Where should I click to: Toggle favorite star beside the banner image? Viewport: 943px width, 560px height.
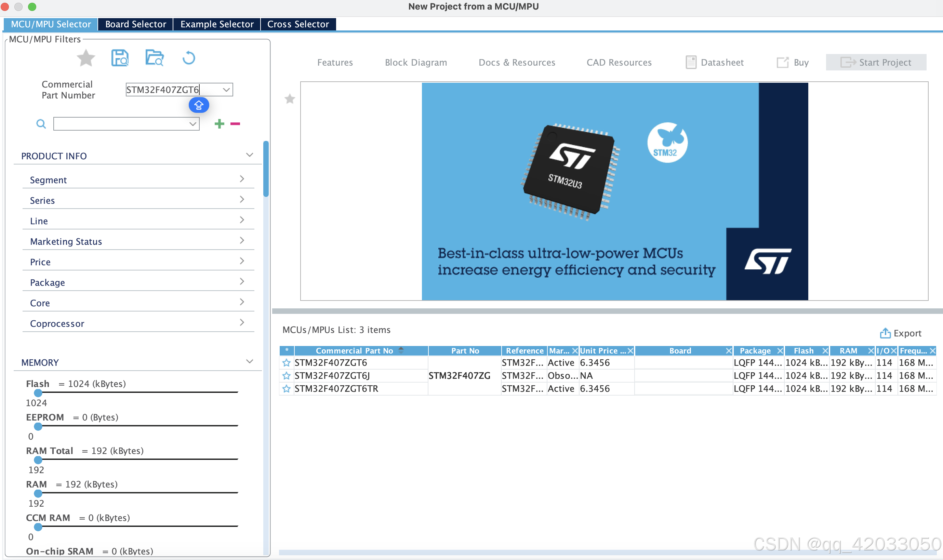coord(289,99)
